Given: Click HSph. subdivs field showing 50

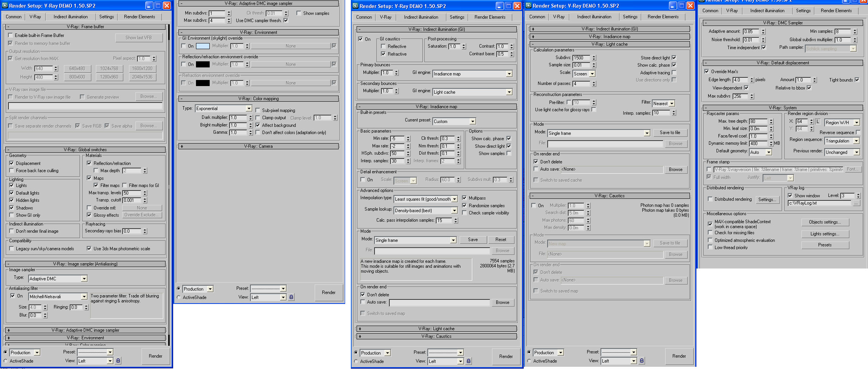Looking at the screenshot, I should point(398,153).
